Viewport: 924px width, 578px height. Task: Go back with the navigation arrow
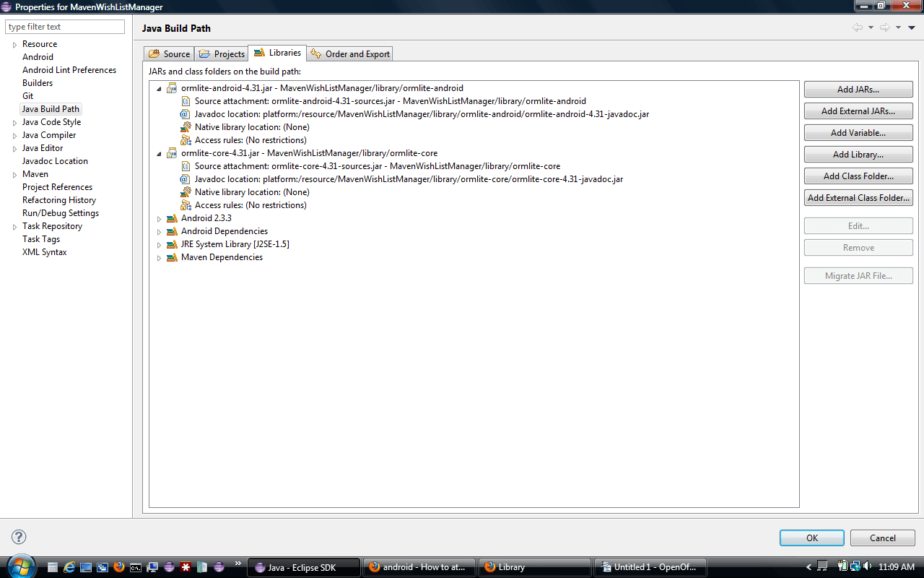(858, 27)
